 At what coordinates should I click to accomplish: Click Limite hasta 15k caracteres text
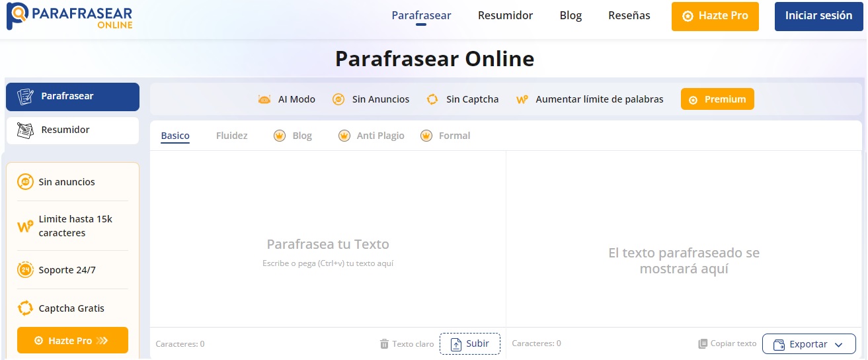click(x=75, y=226)
